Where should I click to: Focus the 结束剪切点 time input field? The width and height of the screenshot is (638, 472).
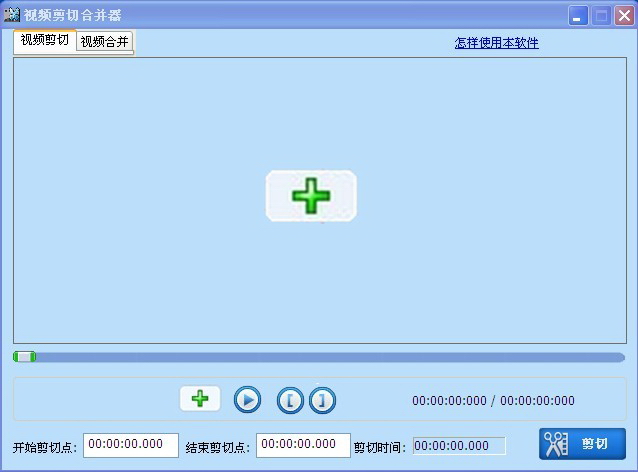tap(303, 445)
